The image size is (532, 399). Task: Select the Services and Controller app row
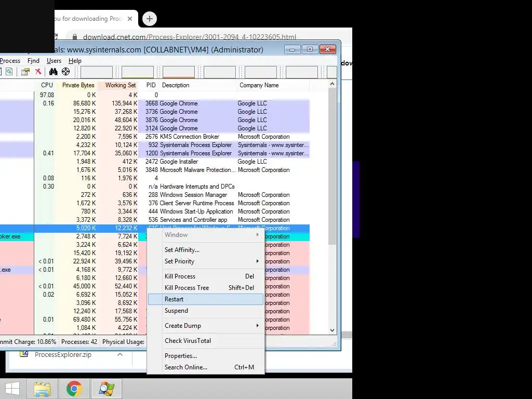point(155,220)
